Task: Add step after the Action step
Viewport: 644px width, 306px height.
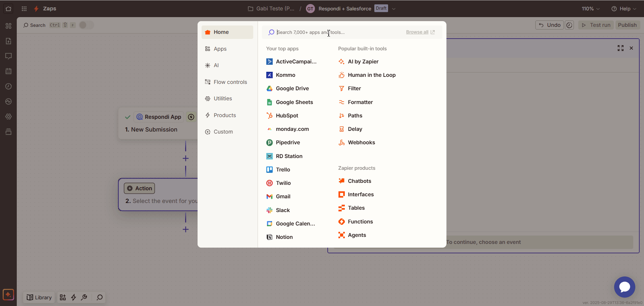Action: (x=185, y=229)
